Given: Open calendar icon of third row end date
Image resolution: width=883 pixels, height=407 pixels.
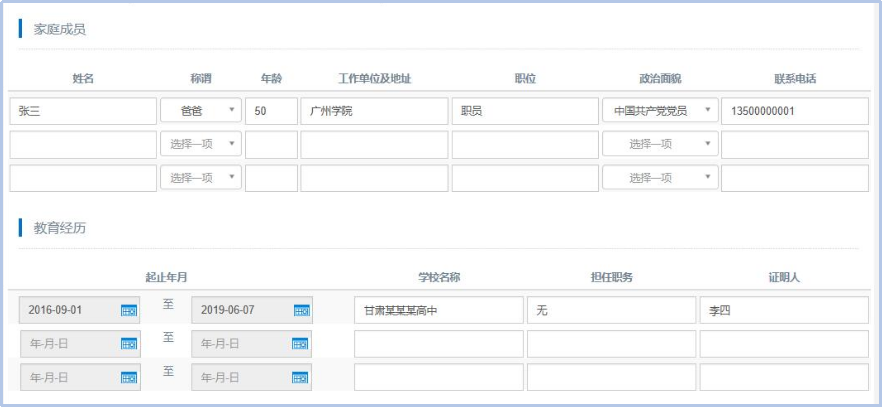Looking at the screenshot, I should tap(300, 378).
